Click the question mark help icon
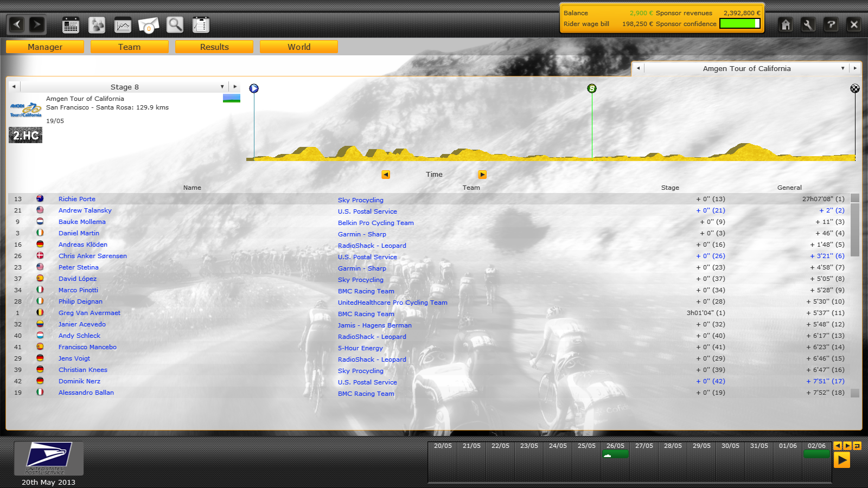 pyautogui.click(x=831, y=24)
